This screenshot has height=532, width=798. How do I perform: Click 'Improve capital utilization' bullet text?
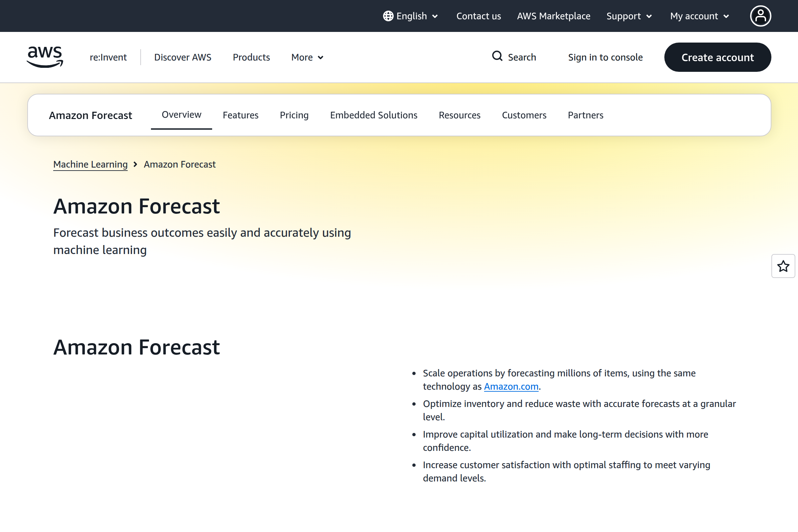click(x=565, y=441)
